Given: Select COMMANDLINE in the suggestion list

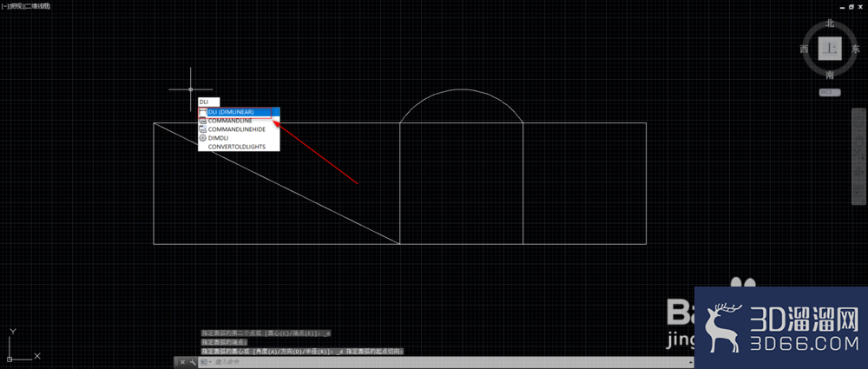Looking at the screenshot, I should coord(240,121).
